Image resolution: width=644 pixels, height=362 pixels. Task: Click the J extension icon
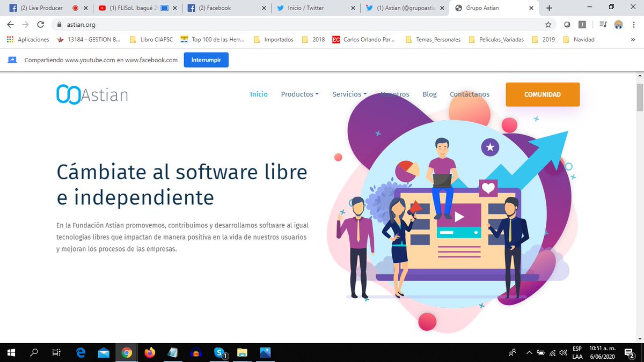tap(582, 25)
